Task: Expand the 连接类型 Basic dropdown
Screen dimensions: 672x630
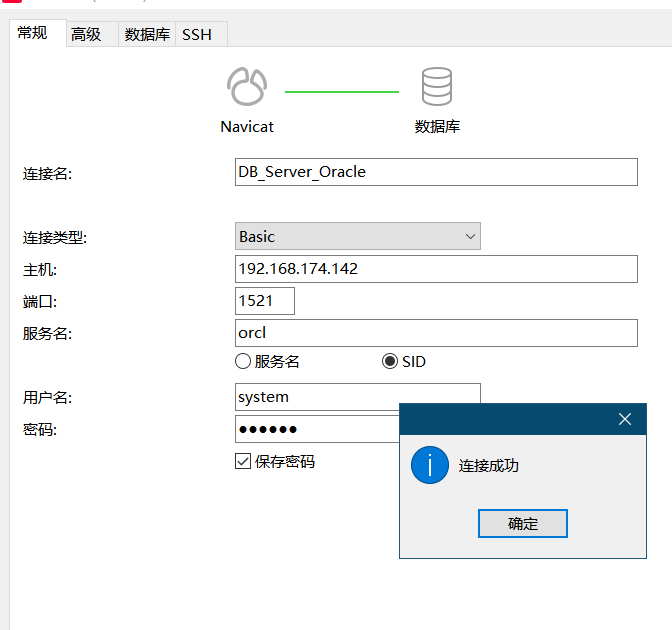Action: pos(358,237)
